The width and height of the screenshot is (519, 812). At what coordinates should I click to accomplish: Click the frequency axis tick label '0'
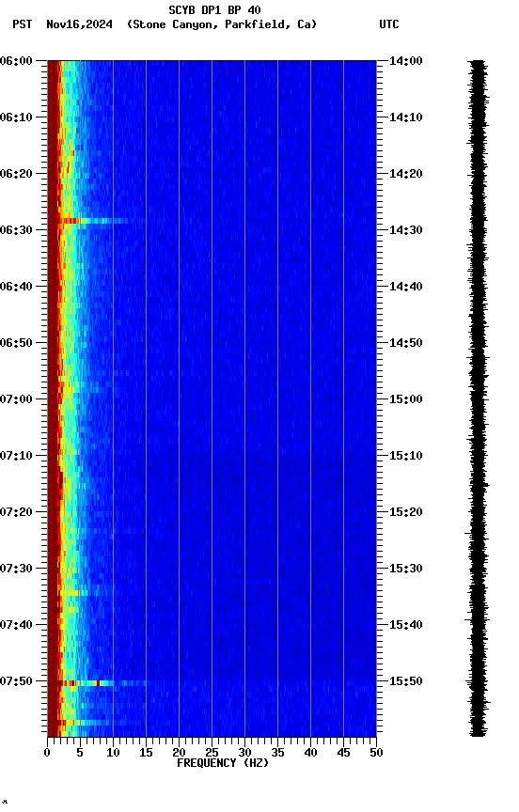(47, 753)
